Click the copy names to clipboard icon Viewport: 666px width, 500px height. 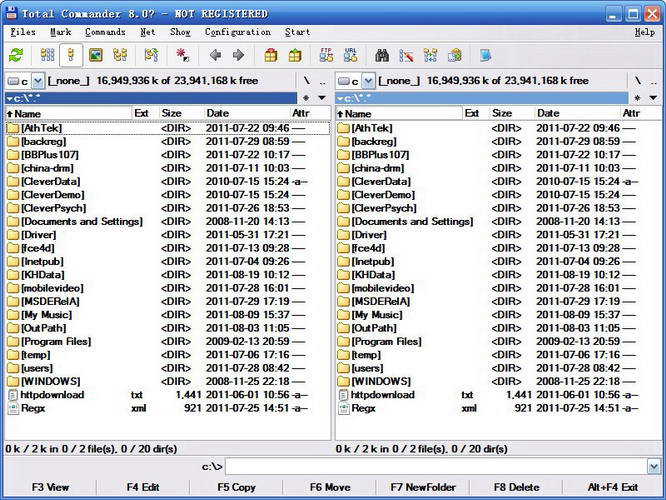[454, 55]
